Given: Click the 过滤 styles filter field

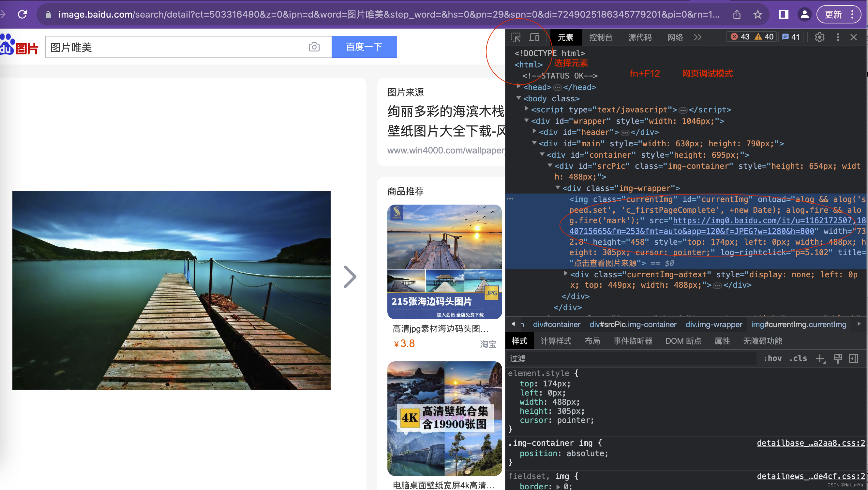Looking at the screenshot, I should [632, 358].
